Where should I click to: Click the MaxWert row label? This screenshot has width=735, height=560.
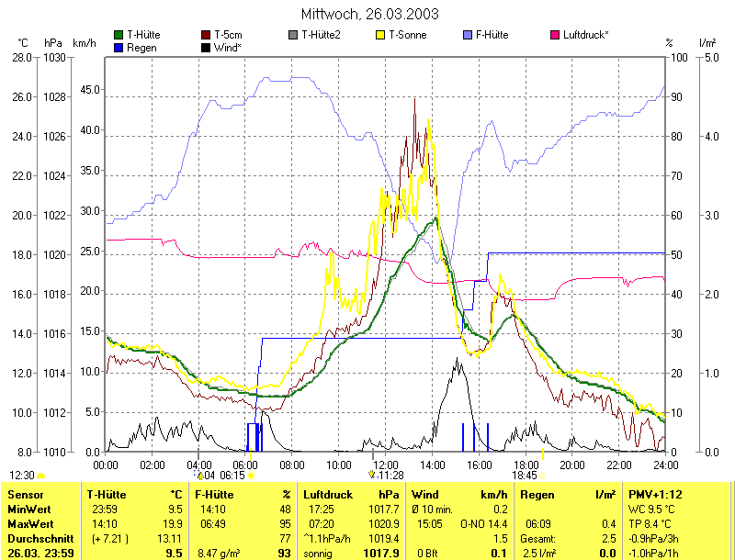point(29,523)
